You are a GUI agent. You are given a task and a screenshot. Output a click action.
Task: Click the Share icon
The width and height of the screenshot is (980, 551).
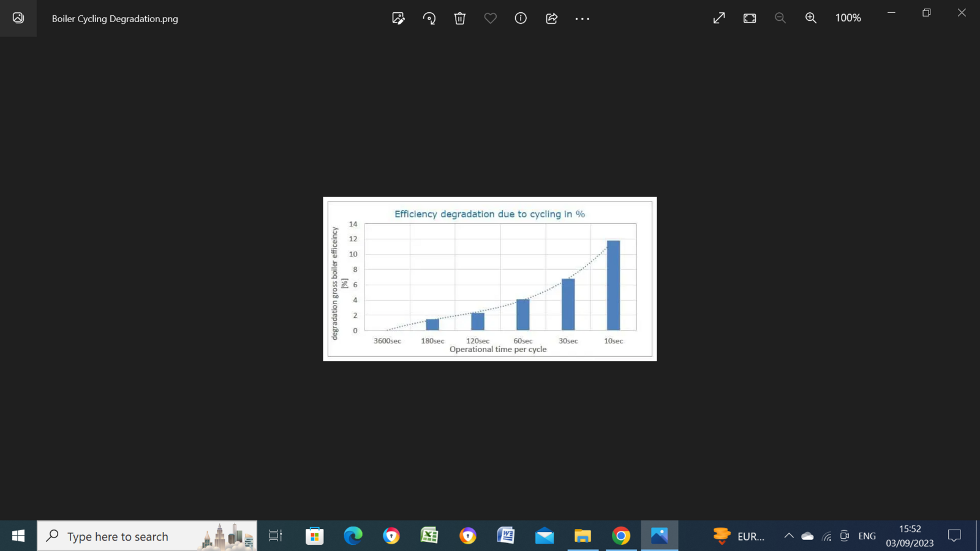point(551,18)
